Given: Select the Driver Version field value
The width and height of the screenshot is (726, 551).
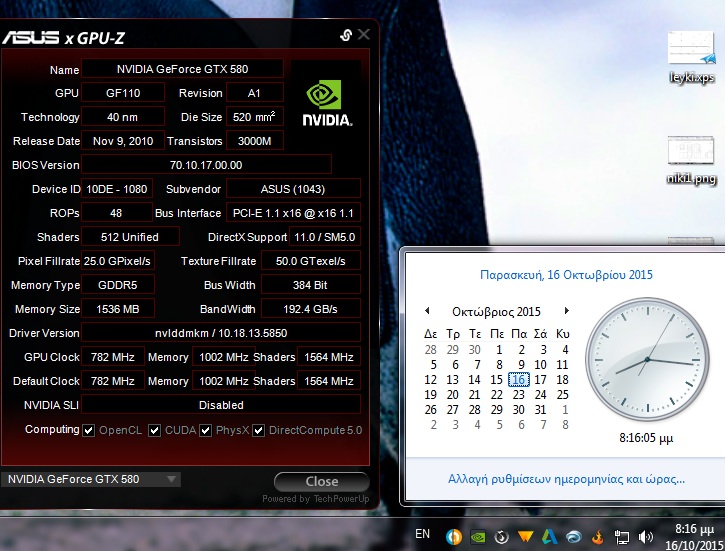Looking at the screenshot, I should 221,333.
